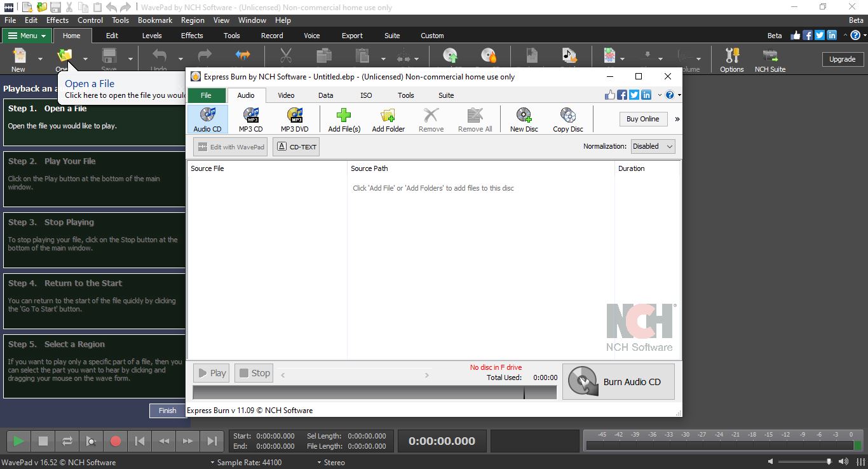Switch to the Data tab in Express Burn

(x=326, y=95)
